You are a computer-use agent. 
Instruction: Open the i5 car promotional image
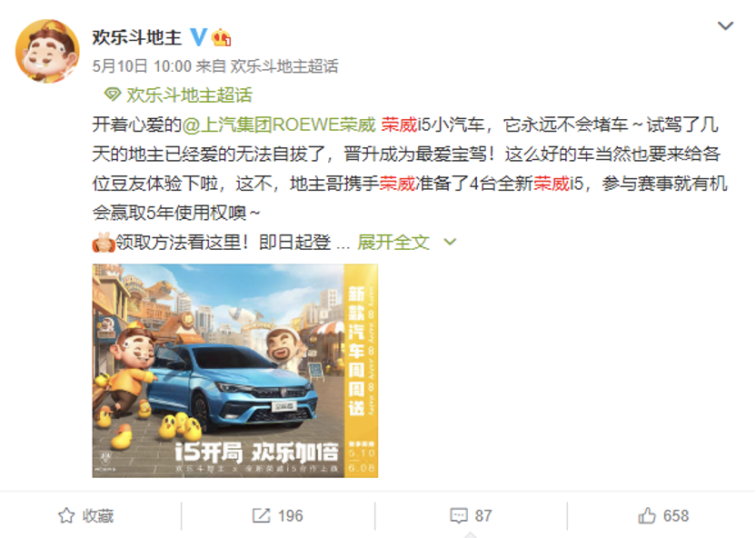coord(234,371)
